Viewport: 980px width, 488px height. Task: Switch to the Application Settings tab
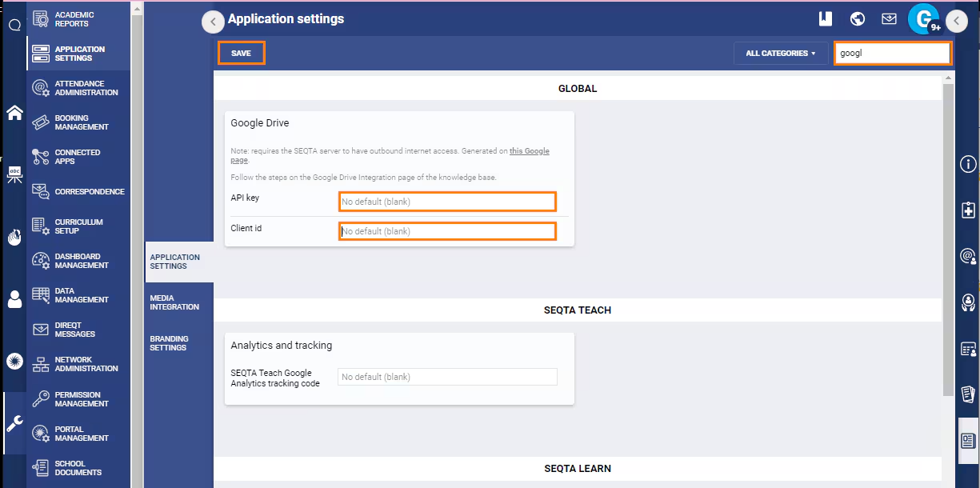coord(179,262)
